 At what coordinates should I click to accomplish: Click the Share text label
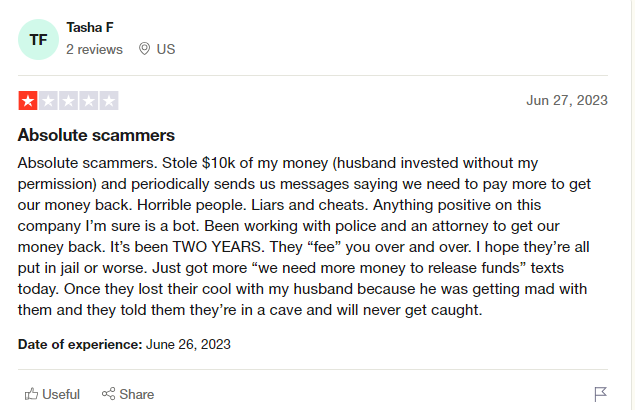[136, 394]
